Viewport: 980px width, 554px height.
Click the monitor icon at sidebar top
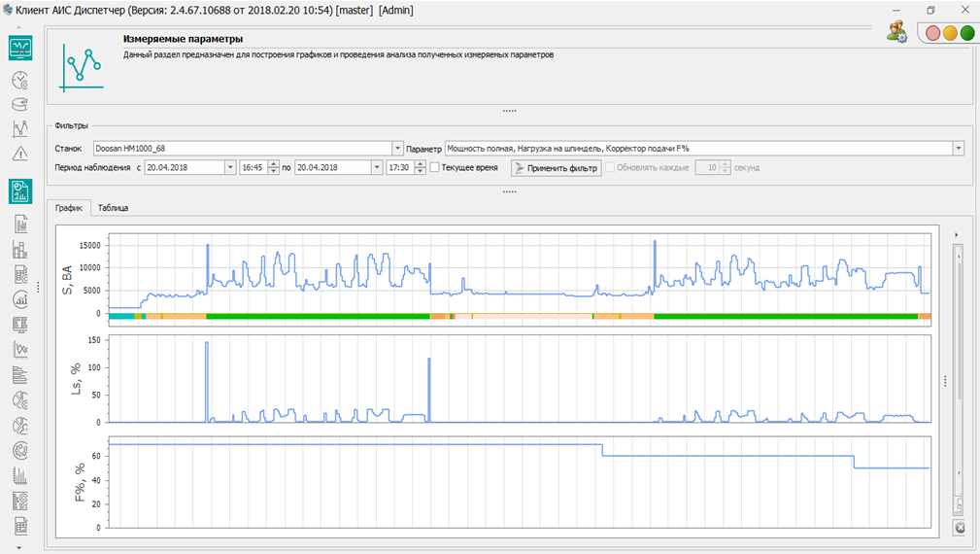[x=20, y=49]
